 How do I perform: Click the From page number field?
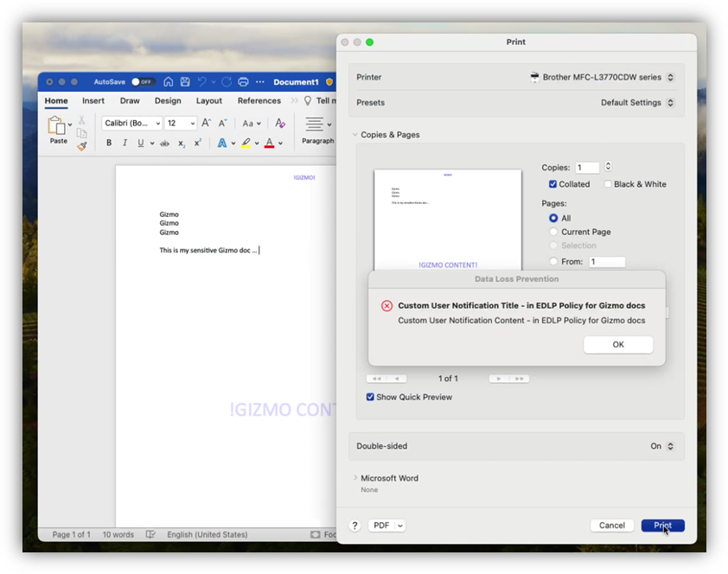click(x=607, y=262)
